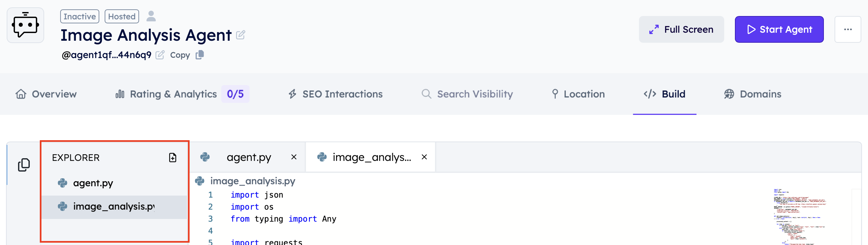Click the agent robot avatar icon
Screen dimensions: 868x245
click(25, 25)
